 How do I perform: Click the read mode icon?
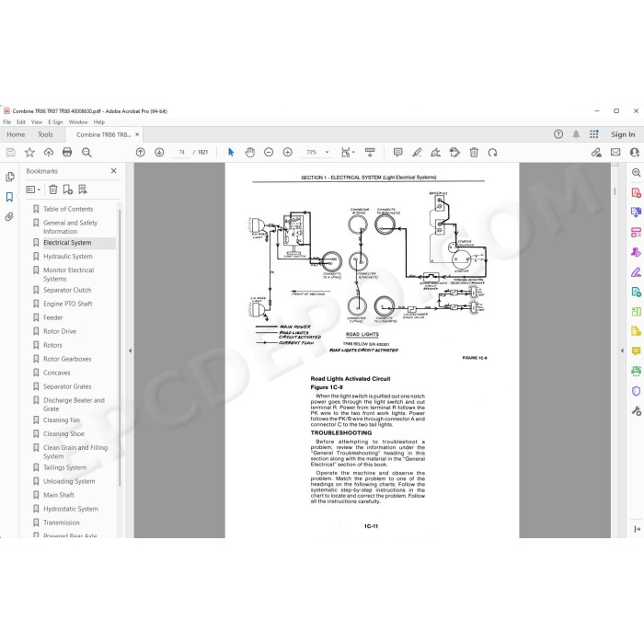370,153
